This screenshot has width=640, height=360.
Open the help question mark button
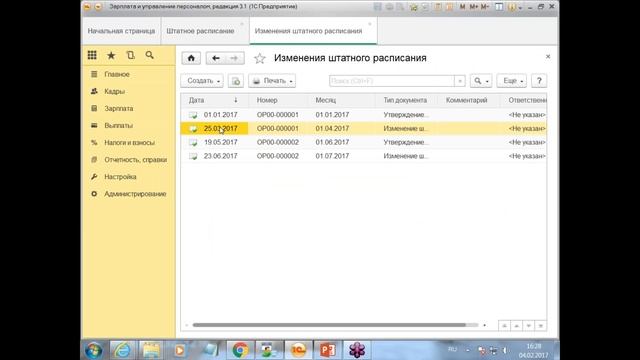539,81
